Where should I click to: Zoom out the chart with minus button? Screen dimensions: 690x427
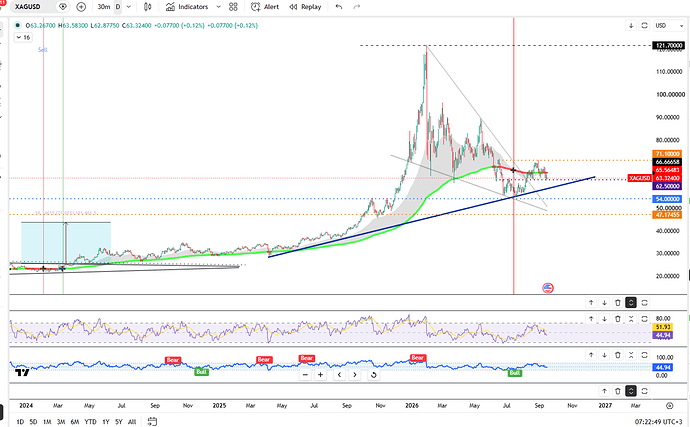point(305,375)
